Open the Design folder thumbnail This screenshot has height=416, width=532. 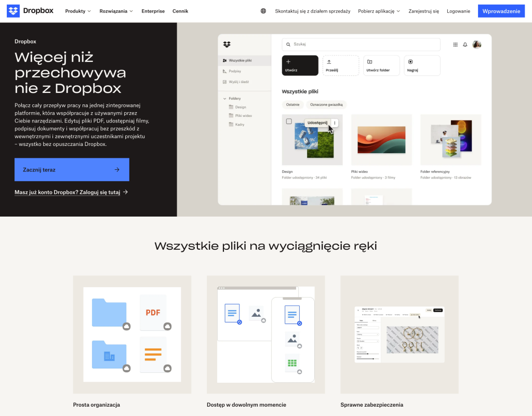tap(312, 140)
